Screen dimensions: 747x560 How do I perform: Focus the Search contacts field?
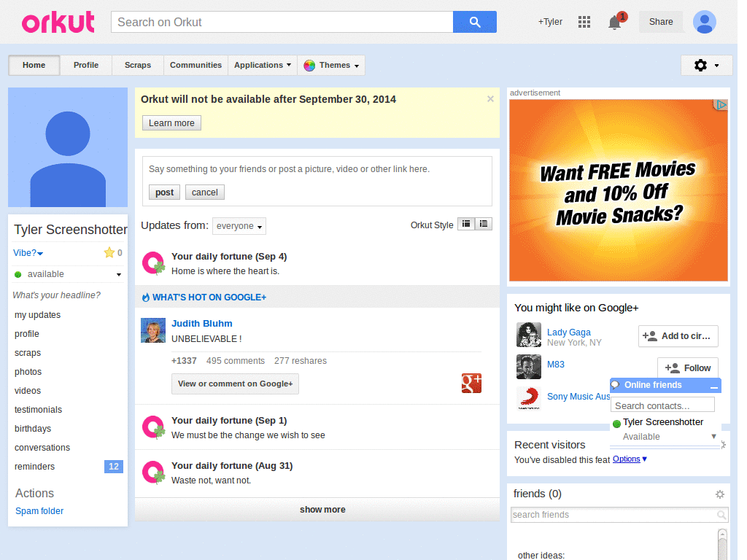[662, 405]
